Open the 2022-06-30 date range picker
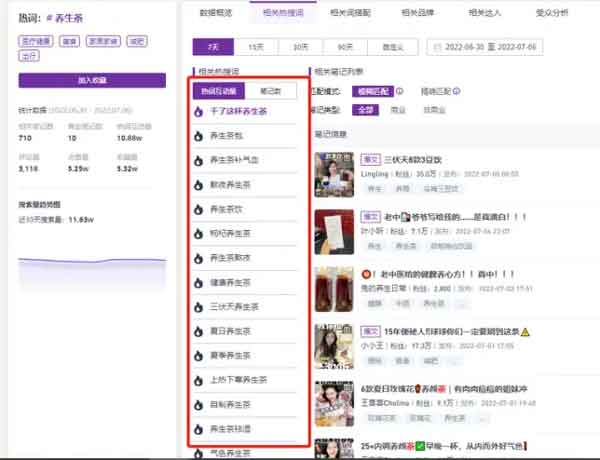Screen dimensions: 600x460 click(485, 47)
